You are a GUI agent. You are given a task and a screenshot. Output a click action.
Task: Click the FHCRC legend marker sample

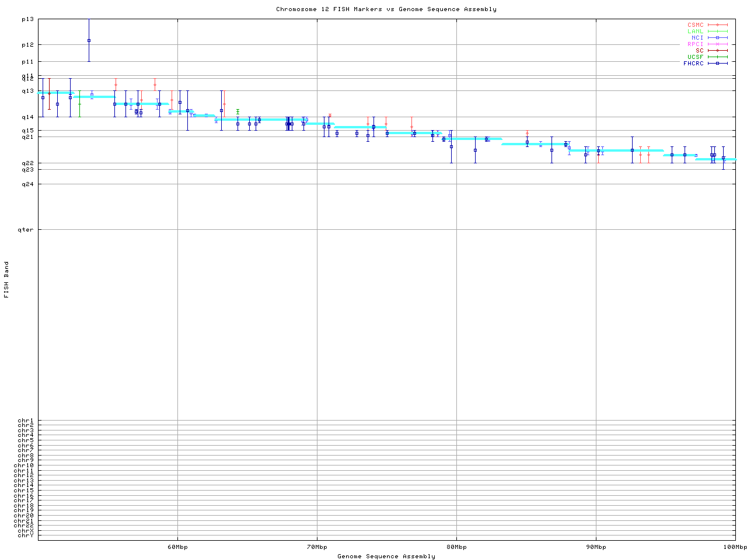[717, 64]
